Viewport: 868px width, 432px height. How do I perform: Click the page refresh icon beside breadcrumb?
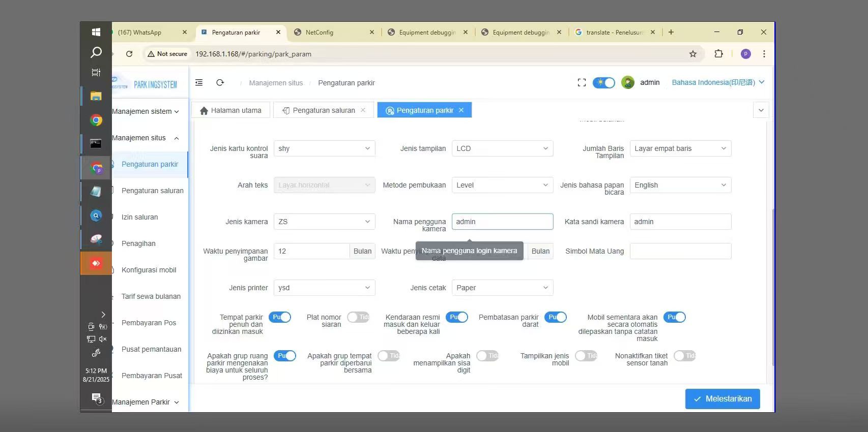(x=220, y=82)
